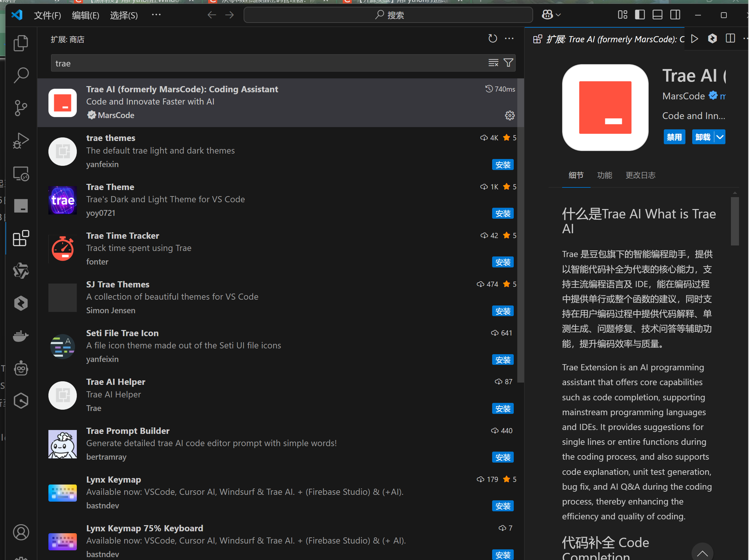This screenshot has width=749, height=560.
Task: Open the Run and Debug view
Action: coord(21,141)
